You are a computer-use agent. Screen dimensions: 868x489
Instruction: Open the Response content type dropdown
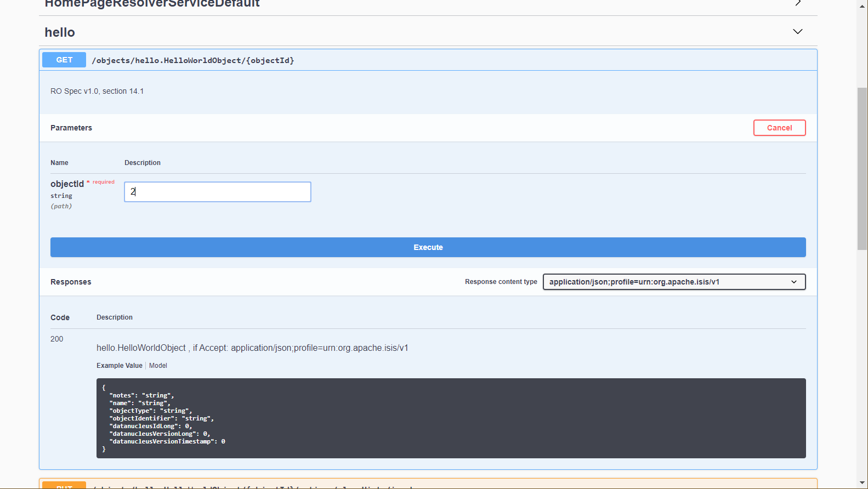674,282
